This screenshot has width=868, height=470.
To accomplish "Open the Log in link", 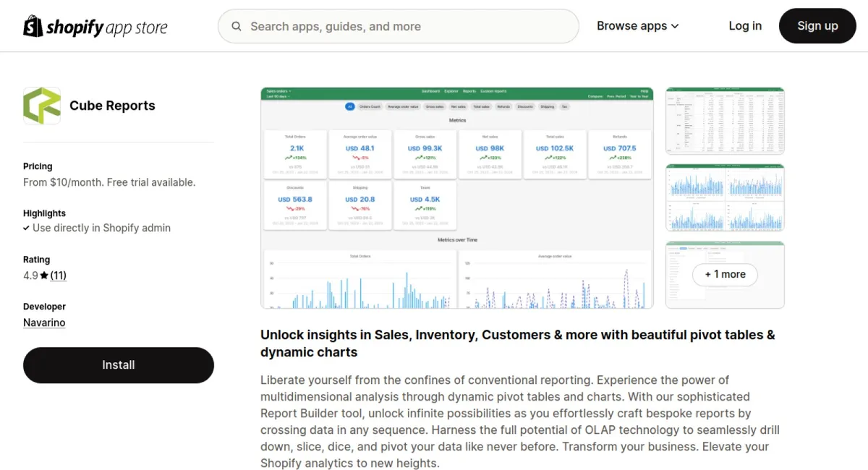I will 745,26.
